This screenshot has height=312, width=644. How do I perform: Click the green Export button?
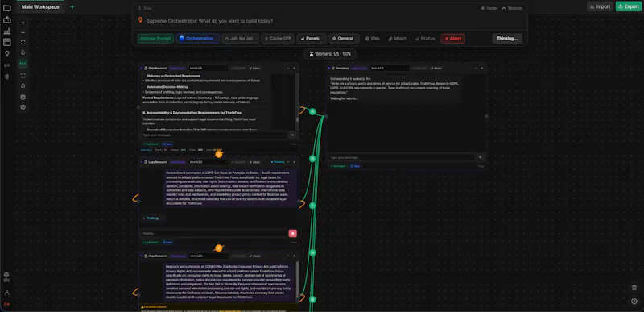click(629, 6)
